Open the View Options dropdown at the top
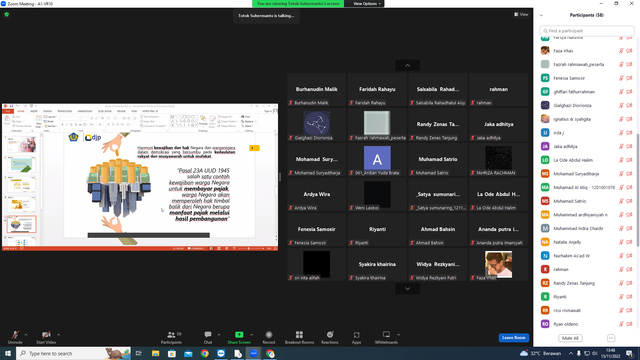 point(366,4)
